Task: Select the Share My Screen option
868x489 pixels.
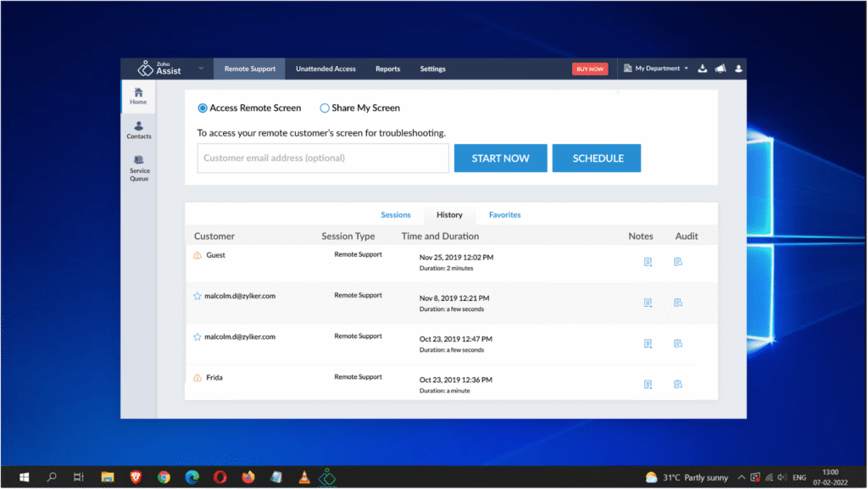Action: (325, 108)
